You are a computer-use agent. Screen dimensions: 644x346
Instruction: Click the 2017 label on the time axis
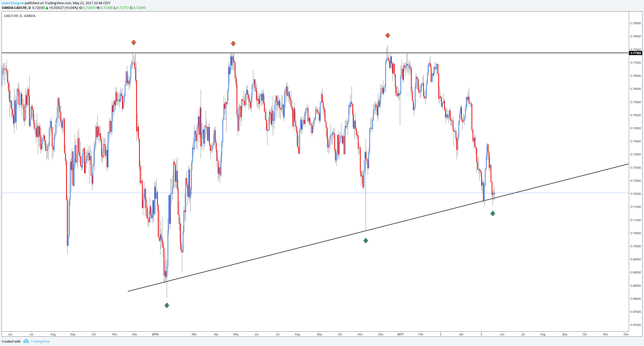(400, 334)
